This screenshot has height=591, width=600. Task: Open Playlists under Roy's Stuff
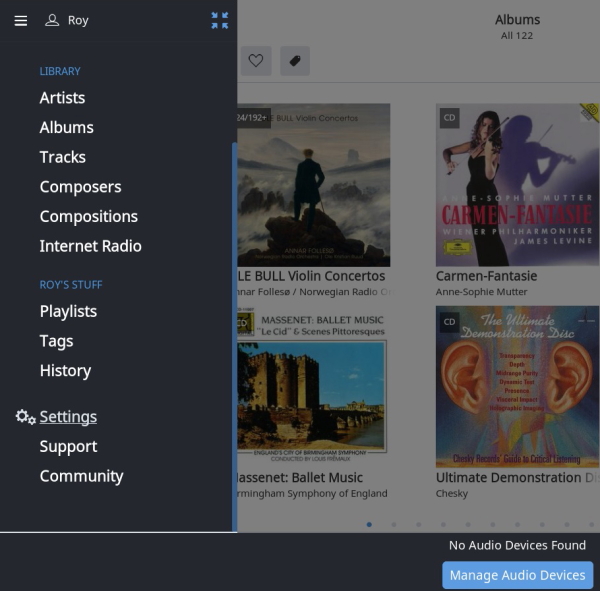pyautogui.click(x=68, y=312)
